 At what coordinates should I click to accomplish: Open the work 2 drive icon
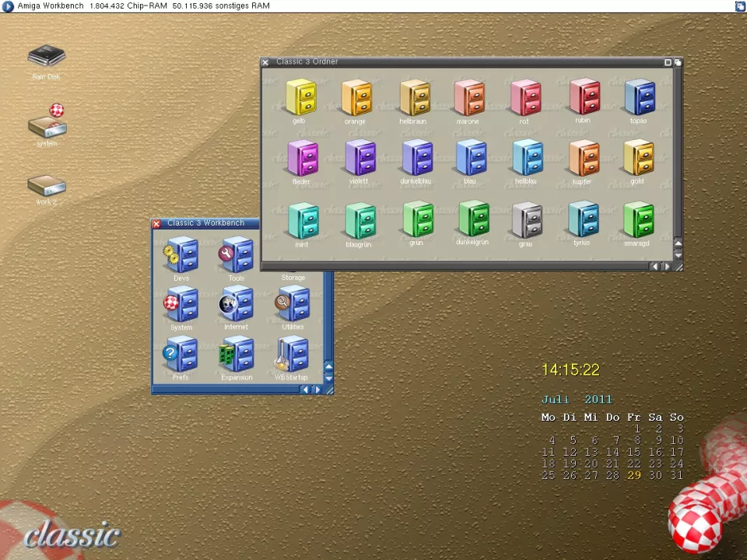coord(47,185)
